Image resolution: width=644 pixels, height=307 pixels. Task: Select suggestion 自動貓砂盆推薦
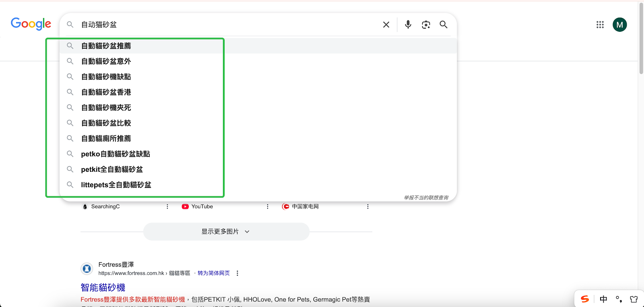point(258,46)
